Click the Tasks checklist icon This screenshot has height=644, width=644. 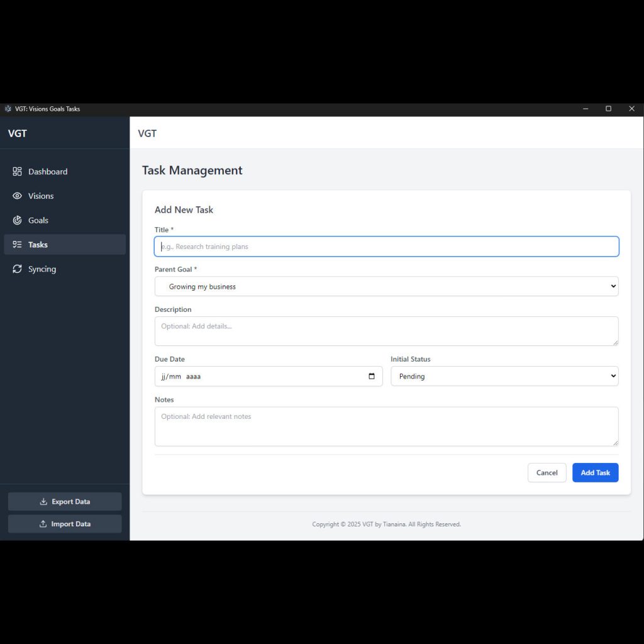coord(17,245)
